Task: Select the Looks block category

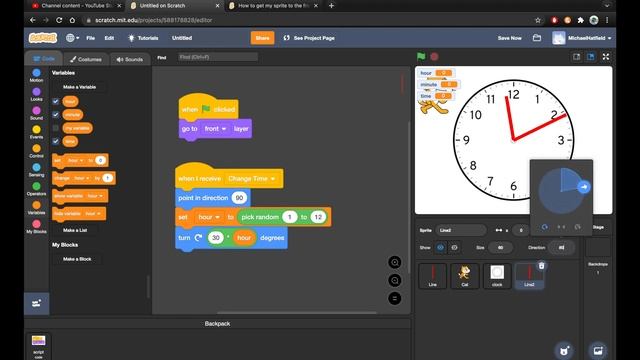Action: click(x=36, y=94)
